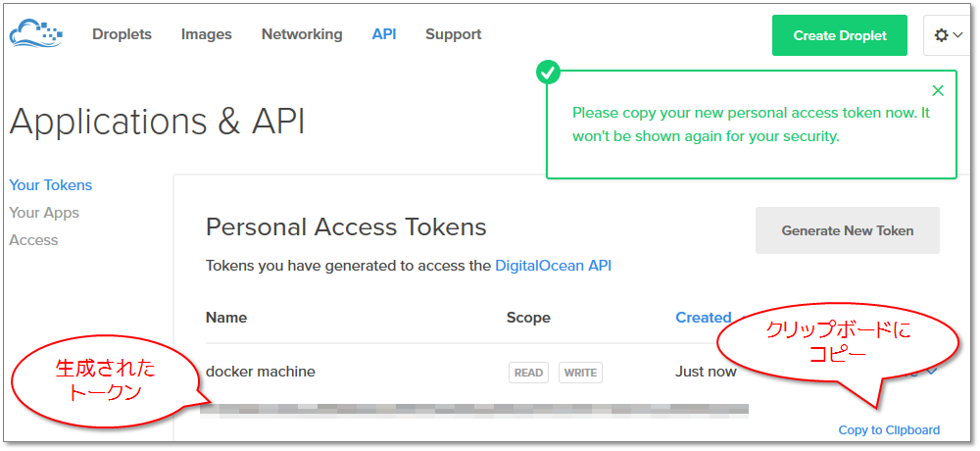The width and height of the screenshot is (980, 451).
Task: Sort tokens by Created column
Action: click(x=703, y=318)
